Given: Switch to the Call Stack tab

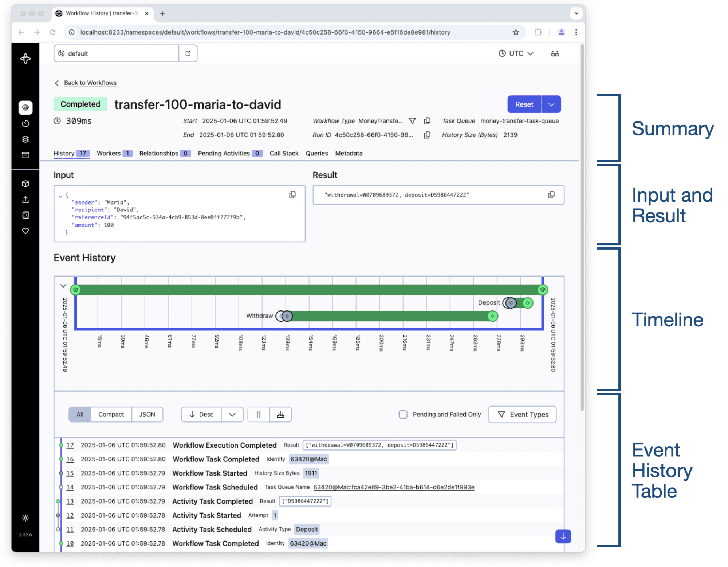Looking at the screenshot, I should tap(284, 153).
